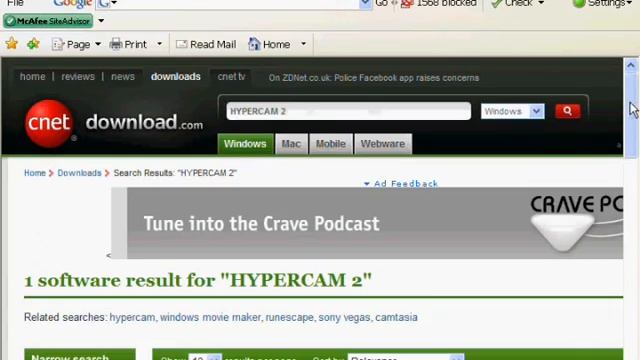Click the Print toolbar button

click(128, 44)
